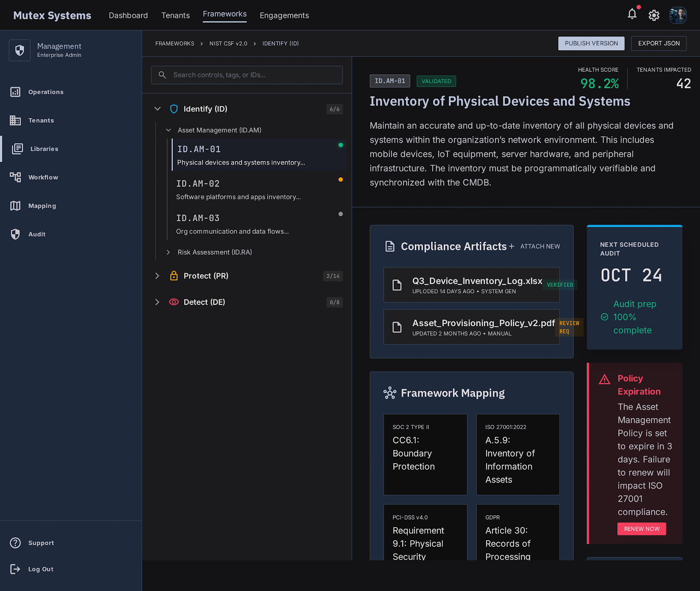
Task: Click the FRAMEWORKS breadcrumb
Action: pyautogui.click(x=175, y=43)
